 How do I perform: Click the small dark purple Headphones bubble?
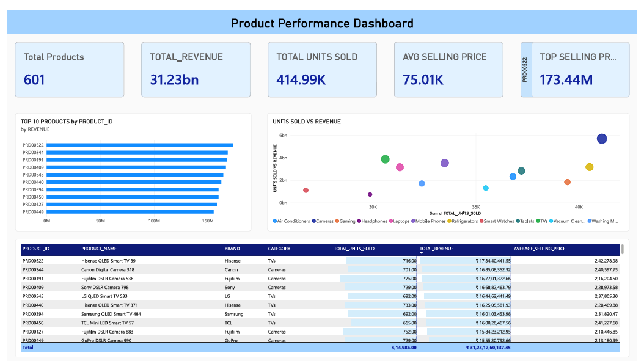coord(370,195)
